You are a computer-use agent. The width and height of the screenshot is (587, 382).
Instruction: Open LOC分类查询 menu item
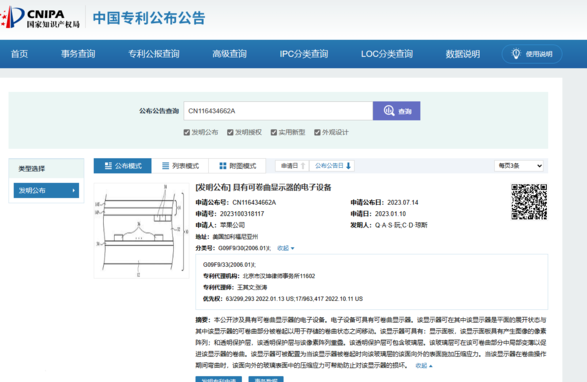pos(387,54)
